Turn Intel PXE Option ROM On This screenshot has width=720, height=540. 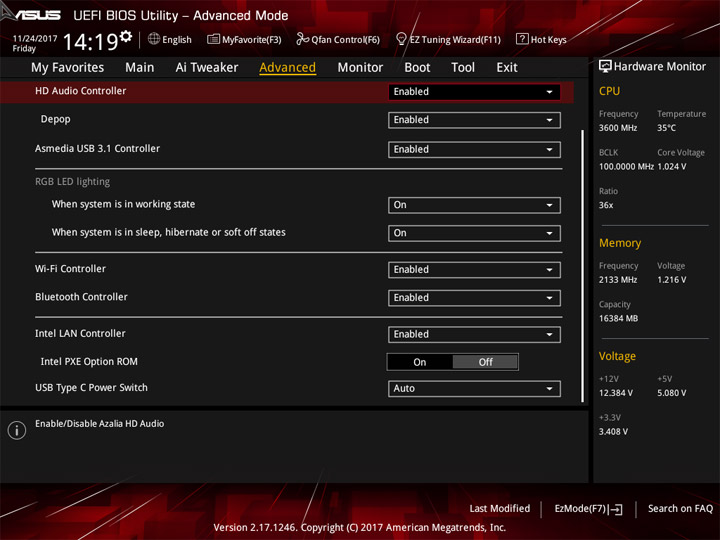coord(420,362)
